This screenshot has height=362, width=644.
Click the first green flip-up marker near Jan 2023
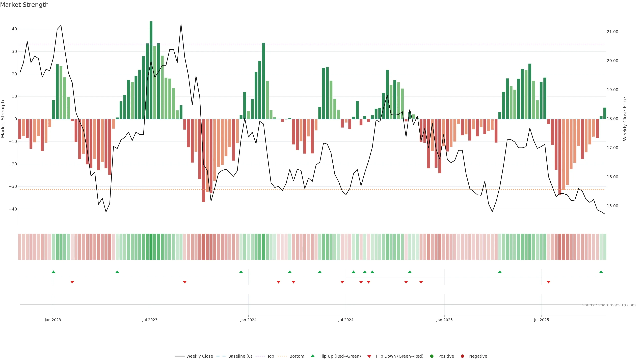53,272
